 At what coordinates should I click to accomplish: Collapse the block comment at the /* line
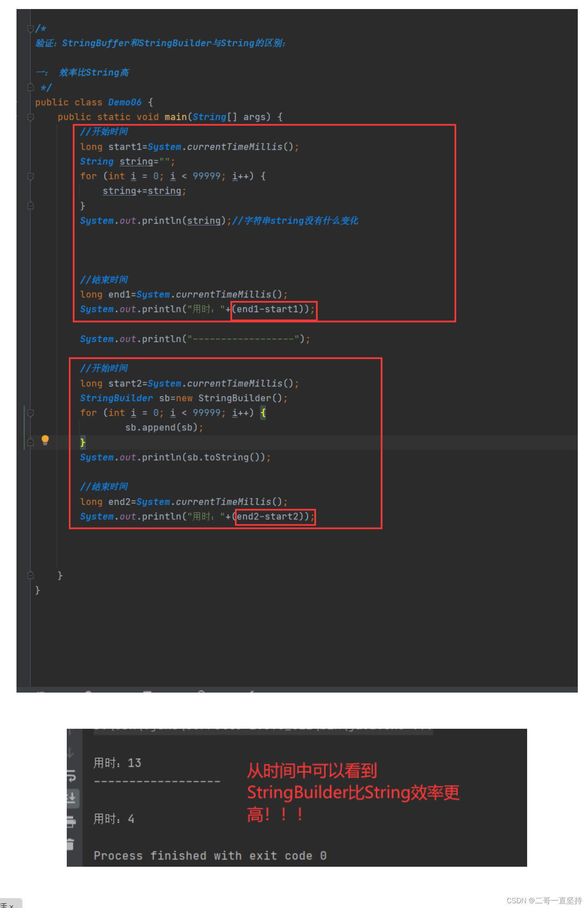(x=30, y=28)
